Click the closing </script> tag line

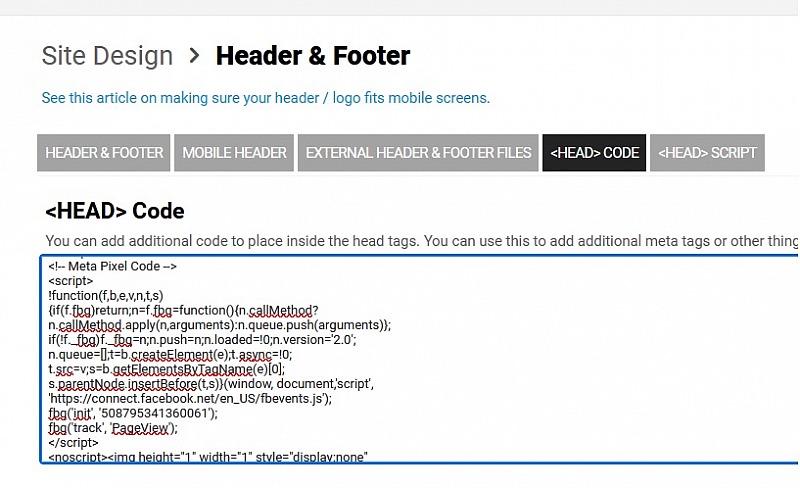(73, 443)
